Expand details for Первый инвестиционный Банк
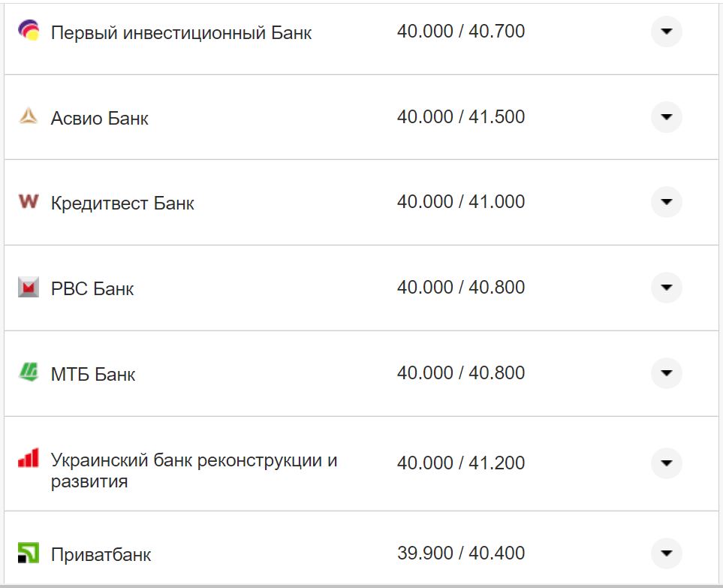Image resolution: width=723 pixels, height=588 pixels. pyautogui.click(x=666, y=32)
